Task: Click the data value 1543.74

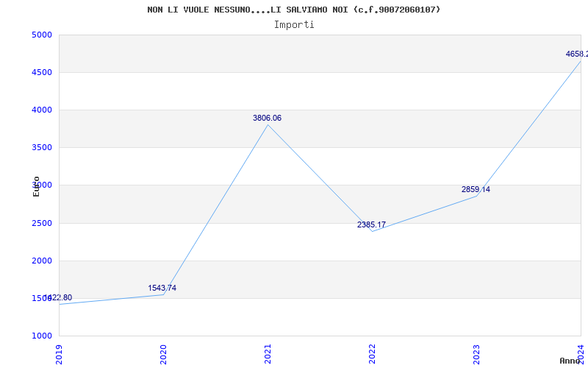Action: pos(162,288)
